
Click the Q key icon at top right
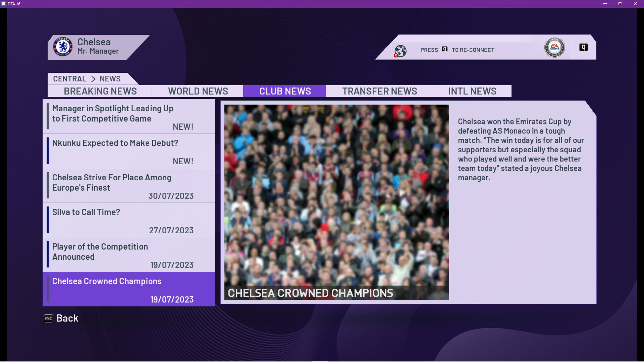(584, 47)
